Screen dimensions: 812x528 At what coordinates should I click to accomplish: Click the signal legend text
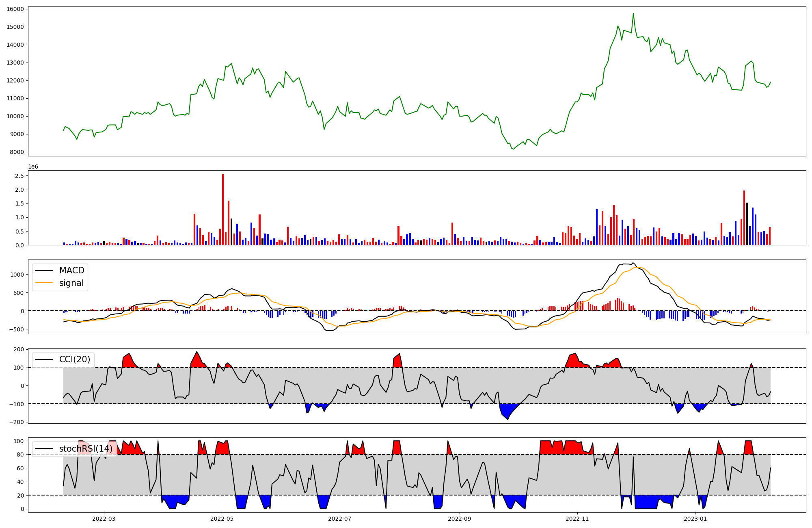tap(71, 283)
